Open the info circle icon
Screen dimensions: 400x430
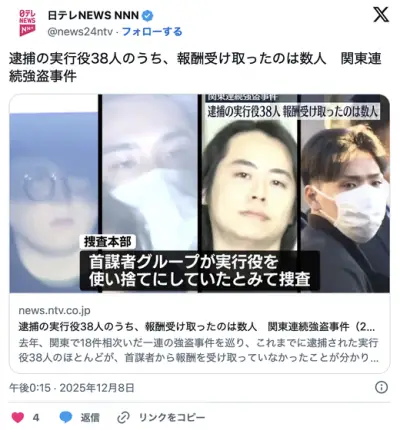381,387
